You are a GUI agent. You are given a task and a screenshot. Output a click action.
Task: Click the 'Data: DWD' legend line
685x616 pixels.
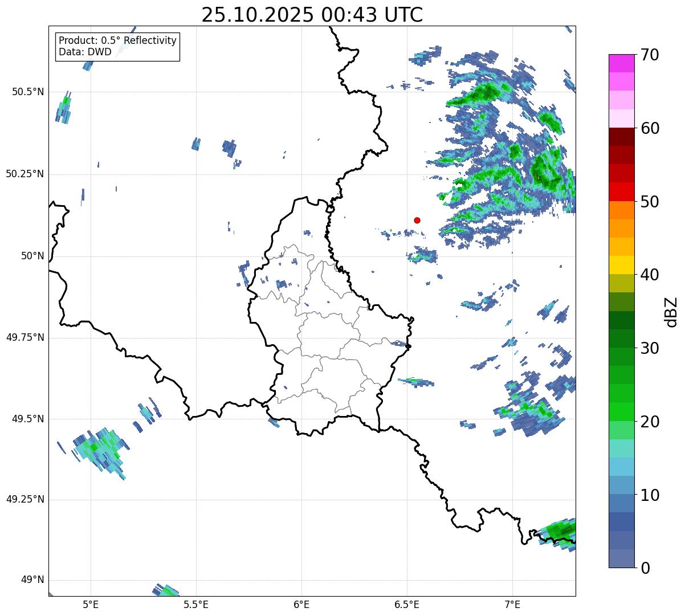(x=85, y=52)
